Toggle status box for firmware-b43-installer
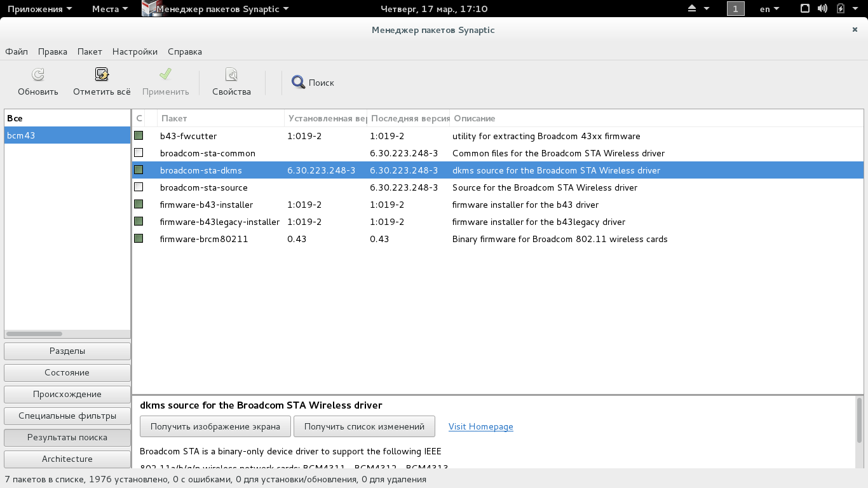 pos(139,205)
